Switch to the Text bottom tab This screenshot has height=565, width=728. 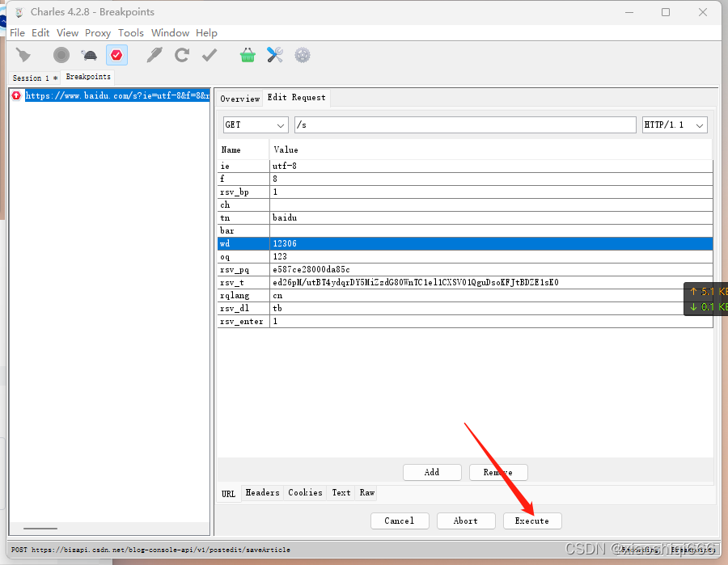[341, 492]
